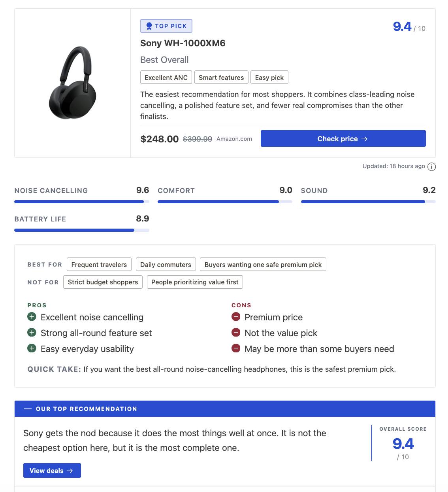The width and height of the screenshot is (448, 492).
Task: Click the Daily commuters chip
Action: click(x=166, y=264)
